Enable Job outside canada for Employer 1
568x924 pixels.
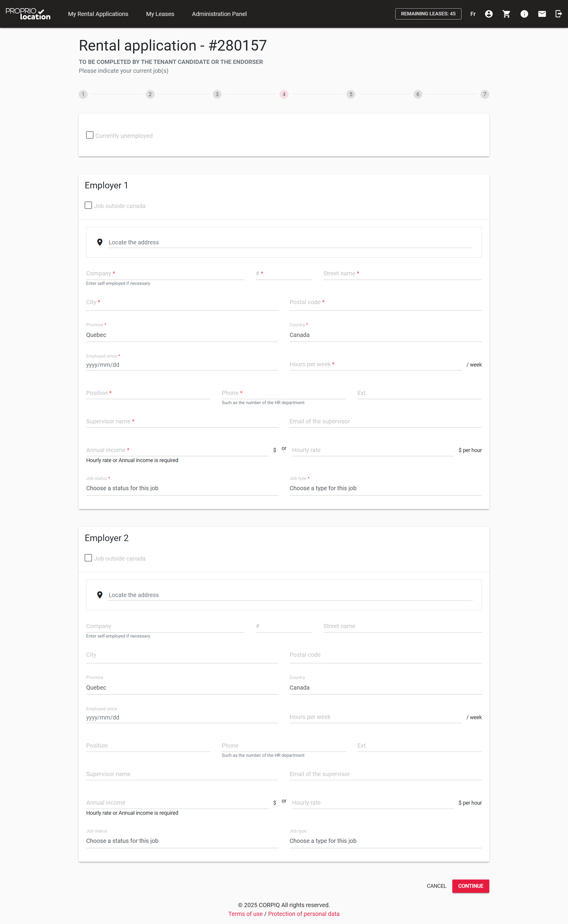[x=88, y=206]
